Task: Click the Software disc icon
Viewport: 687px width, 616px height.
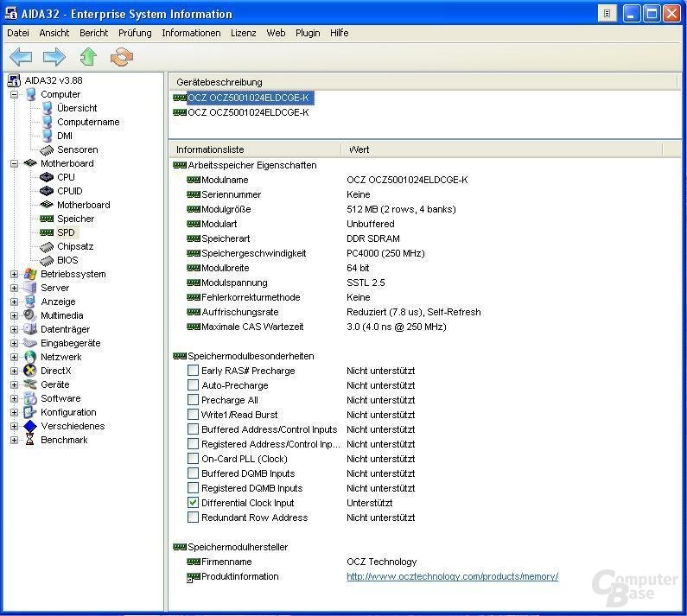Action: coord(30,398)
